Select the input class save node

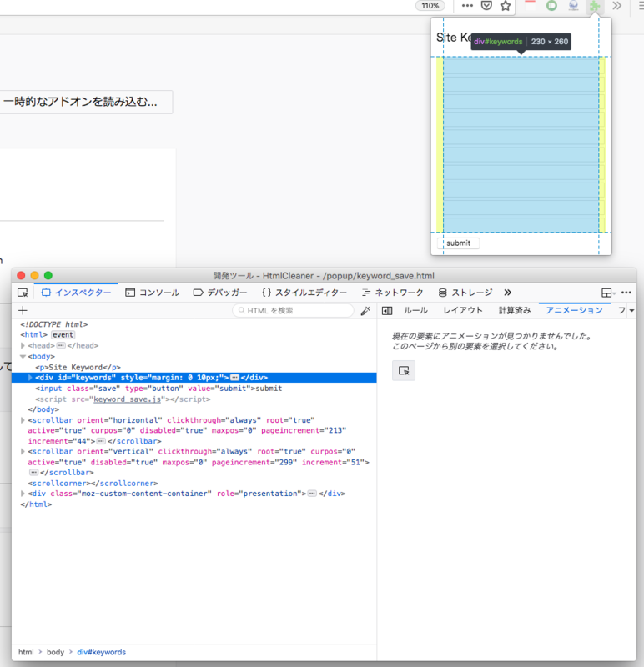(158, 389)
